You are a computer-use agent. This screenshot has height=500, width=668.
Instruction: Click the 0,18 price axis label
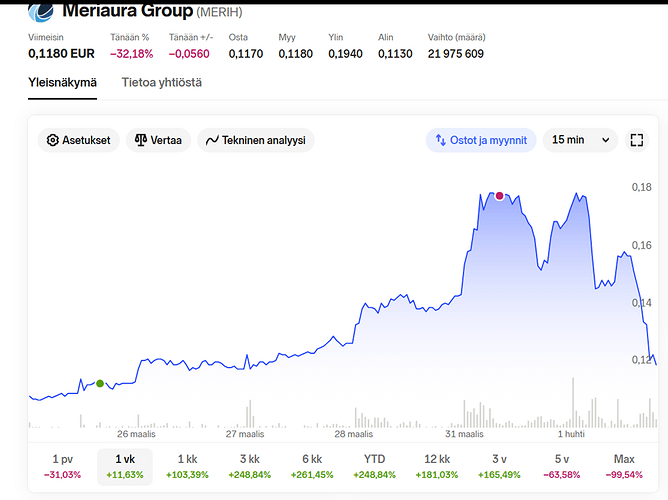pyautogui.click(x=642, y=187)
